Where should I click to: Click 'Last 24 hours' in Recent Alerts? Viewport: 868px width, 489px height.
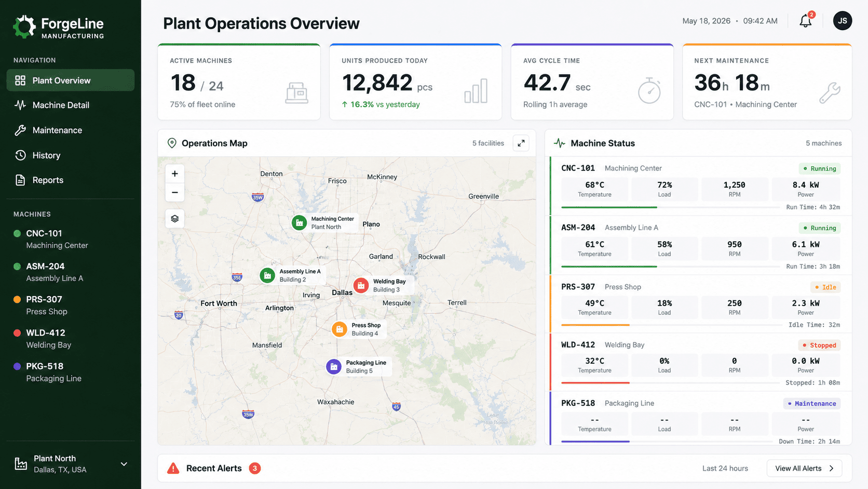coord(725,468)
